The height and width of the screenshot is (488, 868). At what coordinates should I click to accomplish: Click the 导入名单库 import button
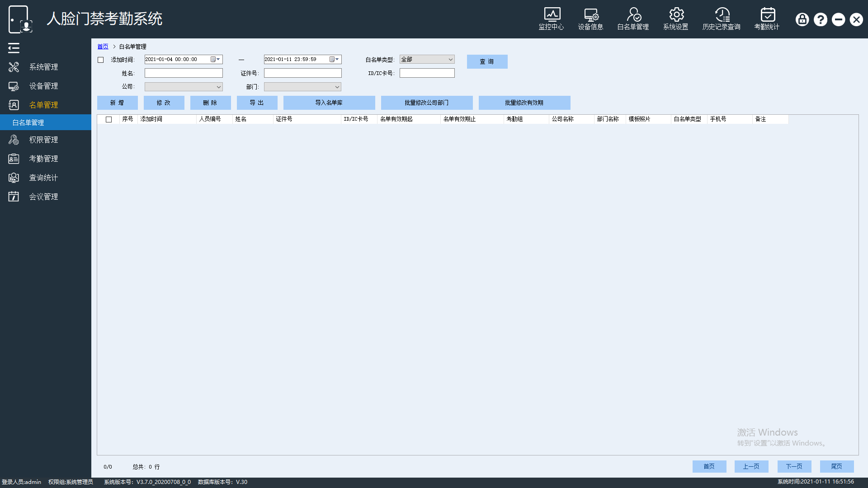click(329, 103)
